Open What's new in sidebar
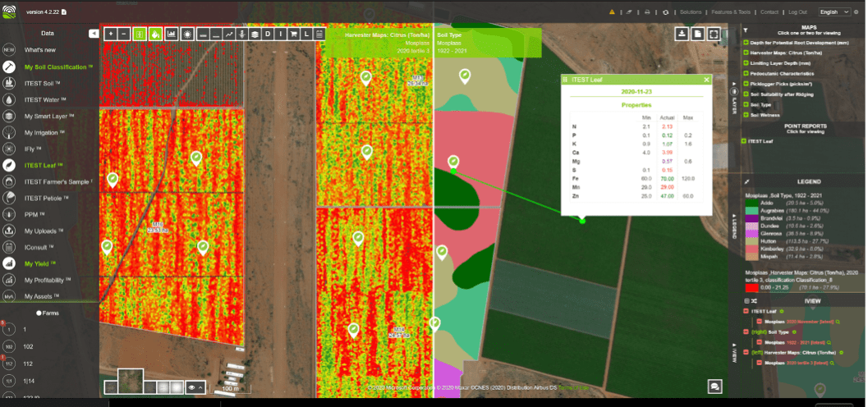868x407 pixels. (x=40, y=50)
